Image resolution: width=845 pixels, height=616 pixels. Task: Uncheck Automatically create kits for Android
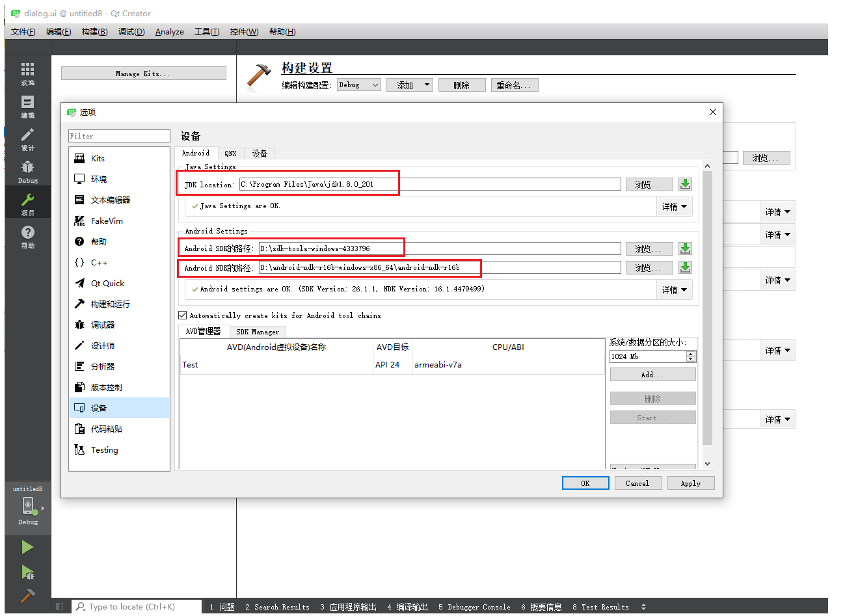pos(182,315)
